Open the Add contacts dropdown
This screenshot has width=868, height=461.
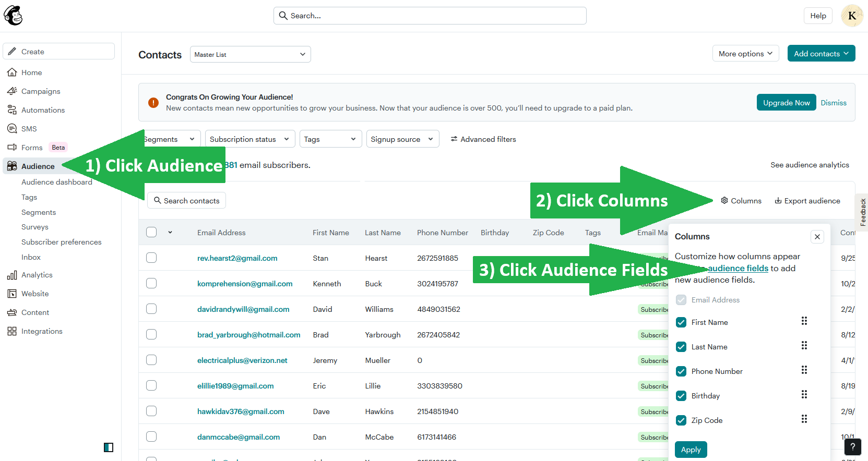tap(821, 54)
